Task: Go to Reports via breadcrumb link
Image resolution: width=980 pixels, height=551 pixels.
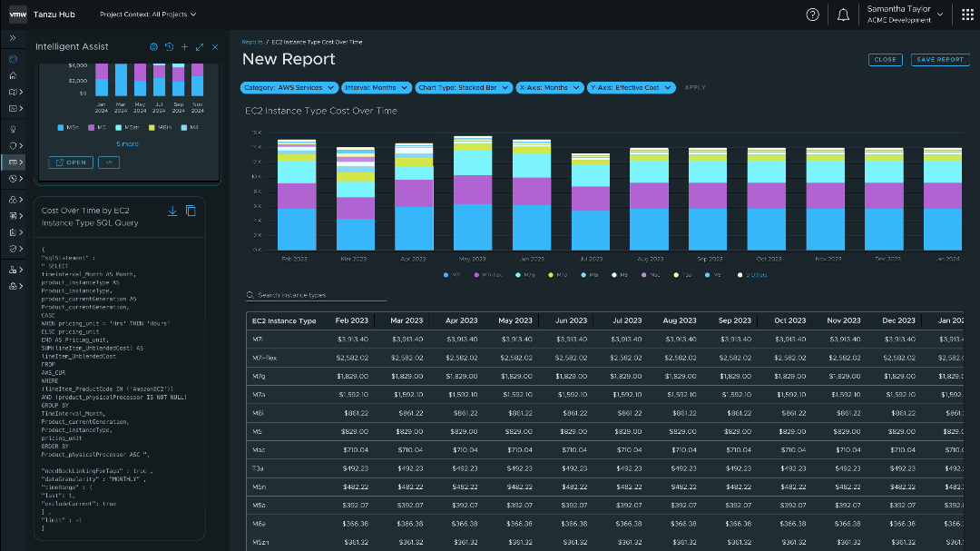Action: pyautogui.click(x=252, y=42)
